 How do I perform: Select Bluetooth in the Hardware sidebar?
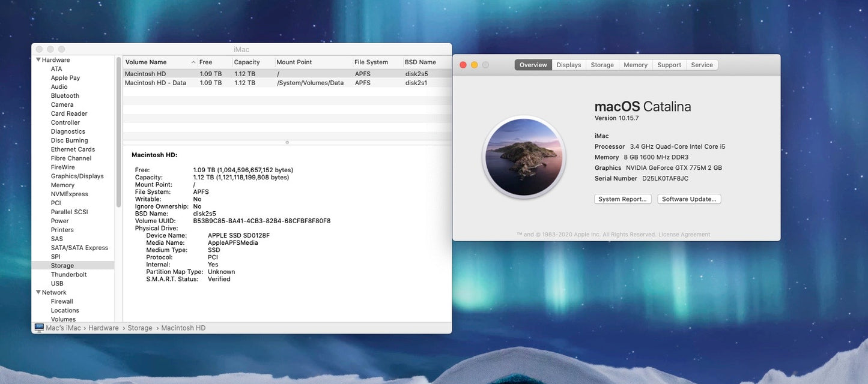(x=64, y=95)
